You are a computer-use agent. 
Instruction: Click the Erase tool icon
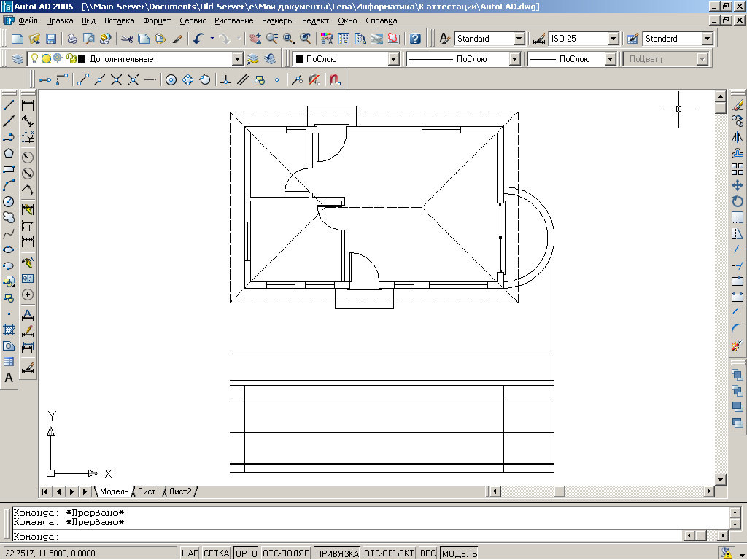737,105
